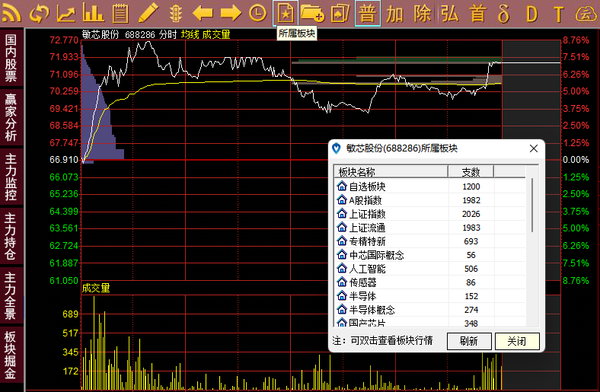Close the 所属板块 dialog with X
Image resolution: width=600 pixels, height=392 pixels.
point(533,149)
